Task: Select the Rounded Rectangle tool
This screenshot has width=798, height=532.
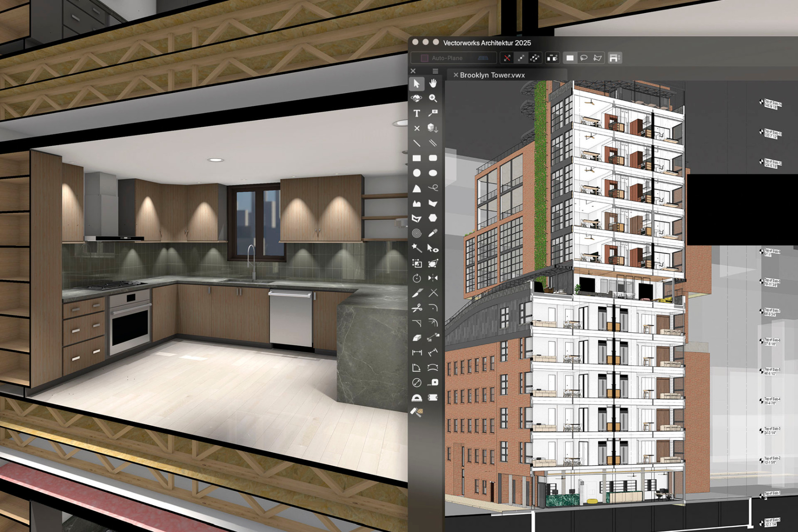Action: point(434,158)
